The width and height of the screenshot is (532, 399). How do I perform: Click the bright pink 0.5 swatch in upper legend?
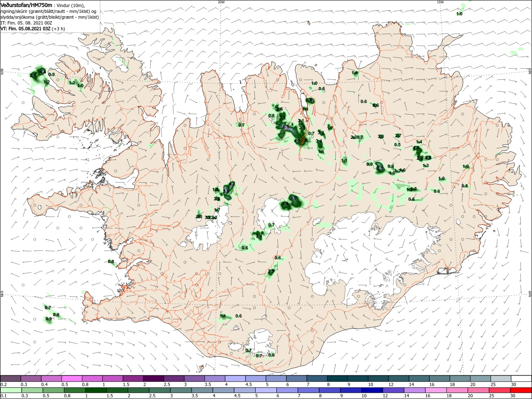pos(72,378)
